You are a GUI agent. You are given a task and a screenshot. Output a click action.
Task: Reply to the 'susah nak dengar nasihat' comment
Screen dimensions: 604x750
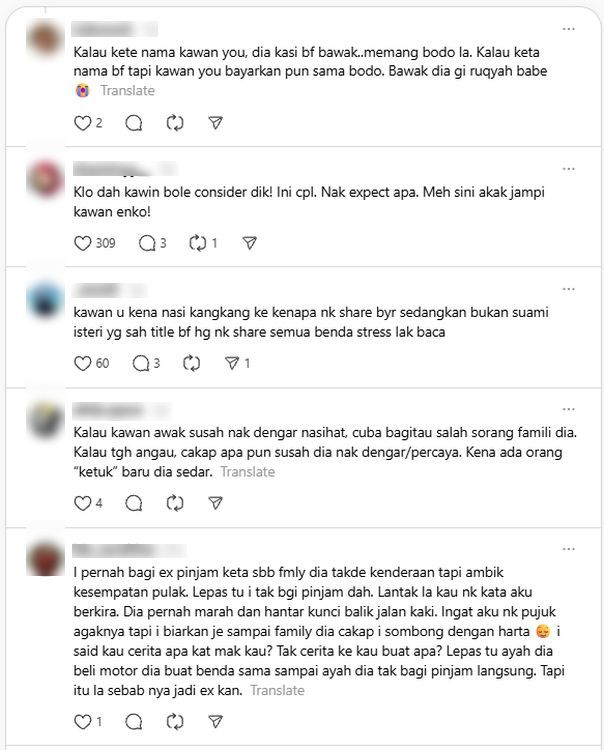[x=133, y=503]
